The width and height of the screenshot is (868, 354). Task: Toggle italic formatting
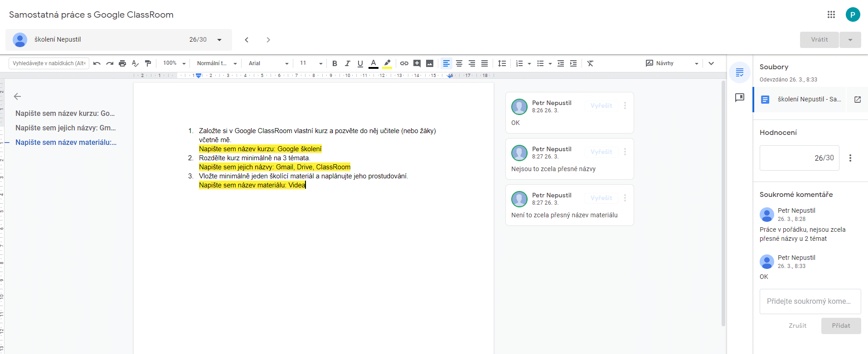click(347, 63)
